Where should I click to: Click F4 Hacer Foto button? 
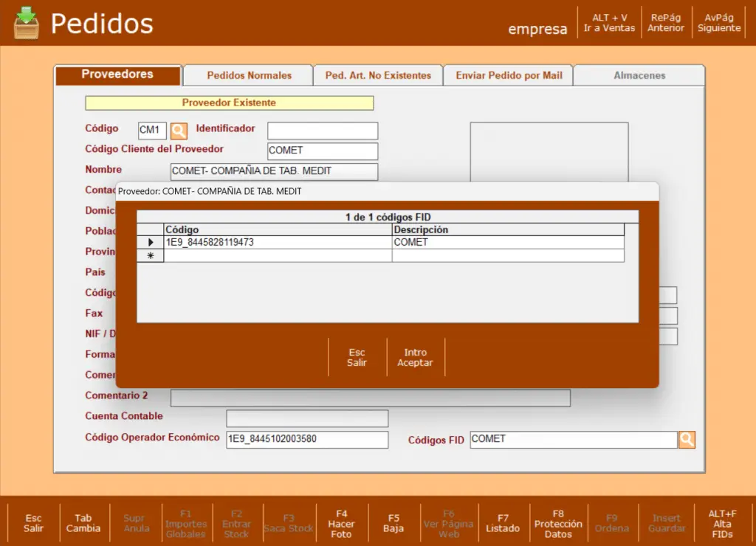341,524
